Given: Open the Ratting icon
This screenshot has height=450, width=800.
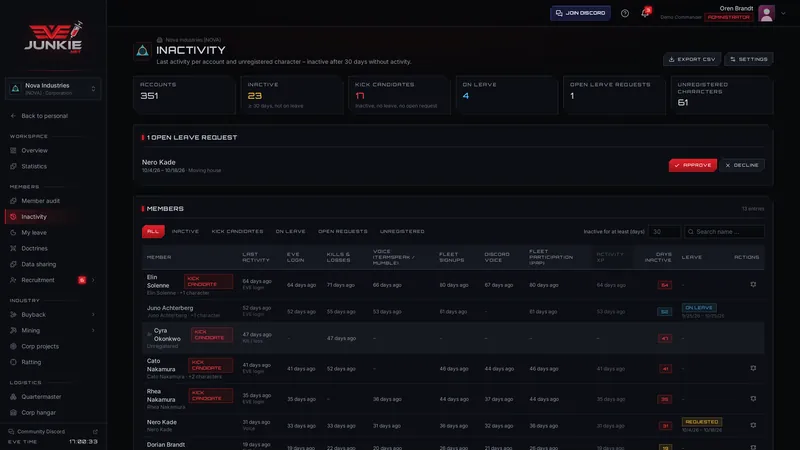Looking at the screenshot, I should click(x=13, y=362).
